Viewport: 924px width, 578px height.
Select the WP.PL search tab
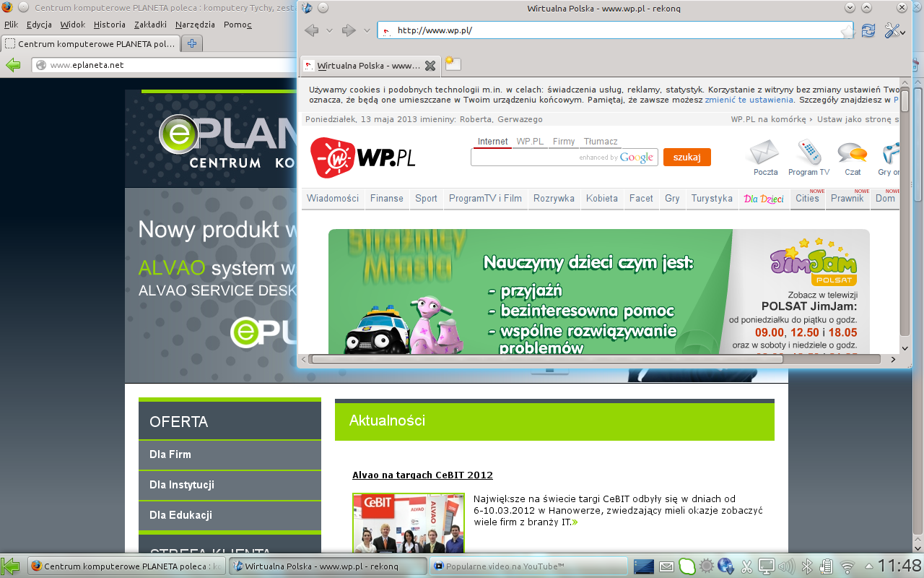coord(530,142)
